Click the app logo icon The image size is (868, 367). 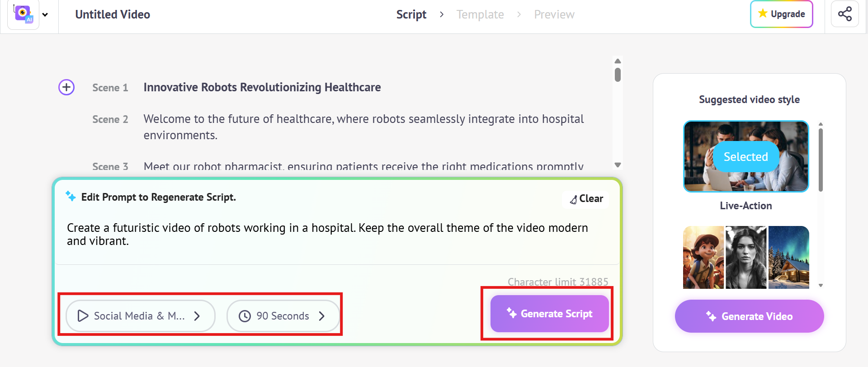point(23,14)
